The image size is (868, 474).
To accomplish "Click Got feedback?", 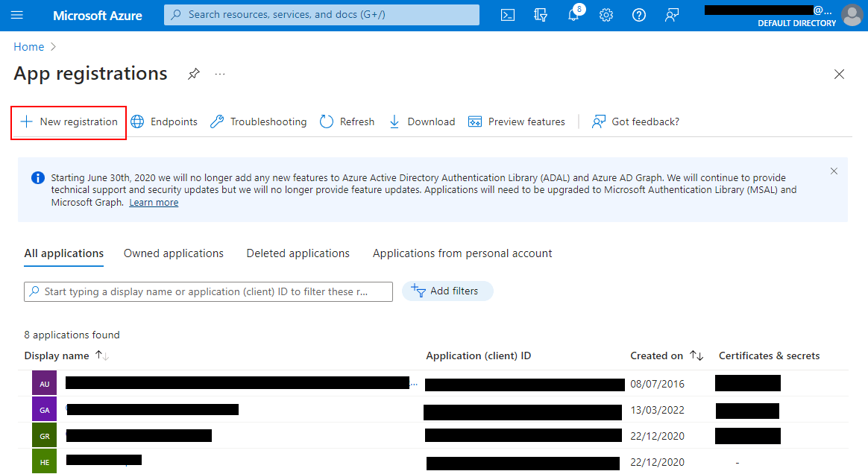I will click(635, 121).
